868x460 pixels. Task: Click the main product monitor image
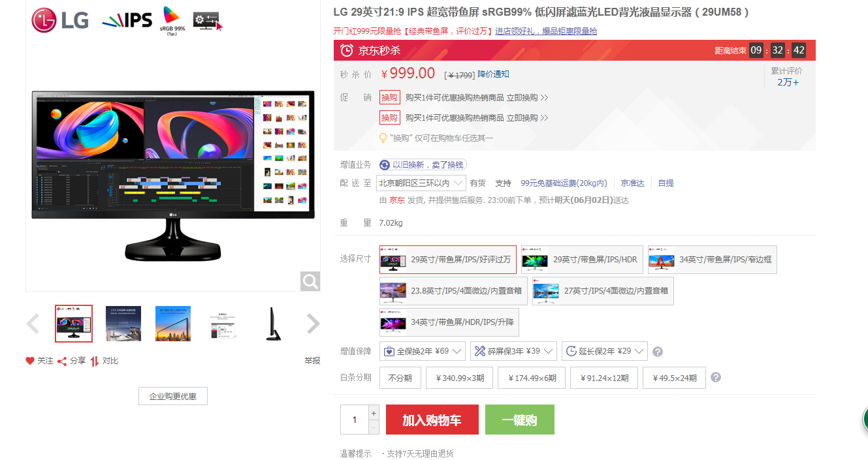click(x=173, y=176)
